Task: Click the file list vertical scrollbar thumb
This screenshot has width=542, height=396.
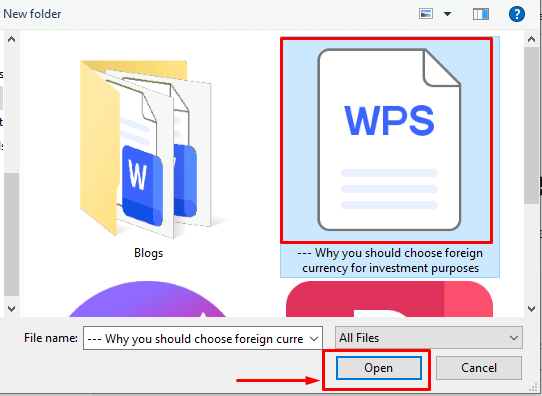Action: click(531, 125)
